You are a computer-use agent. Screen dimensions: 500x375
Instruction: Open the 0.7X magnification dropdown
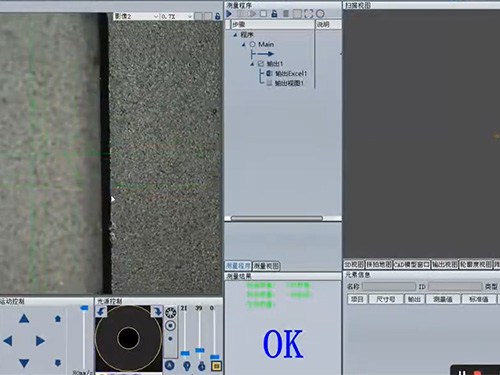coord(177,16)
